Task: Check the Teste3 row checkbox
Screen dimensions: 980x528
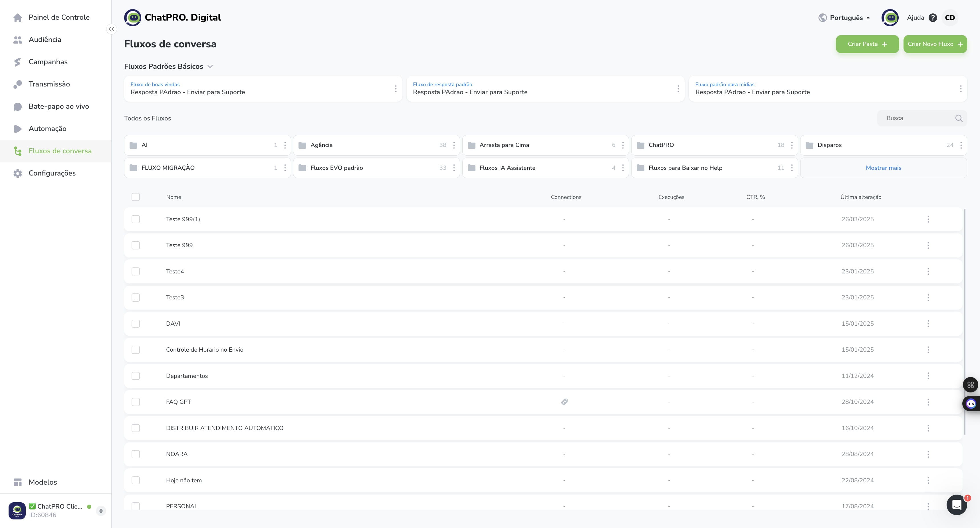Action: point(136,297)
